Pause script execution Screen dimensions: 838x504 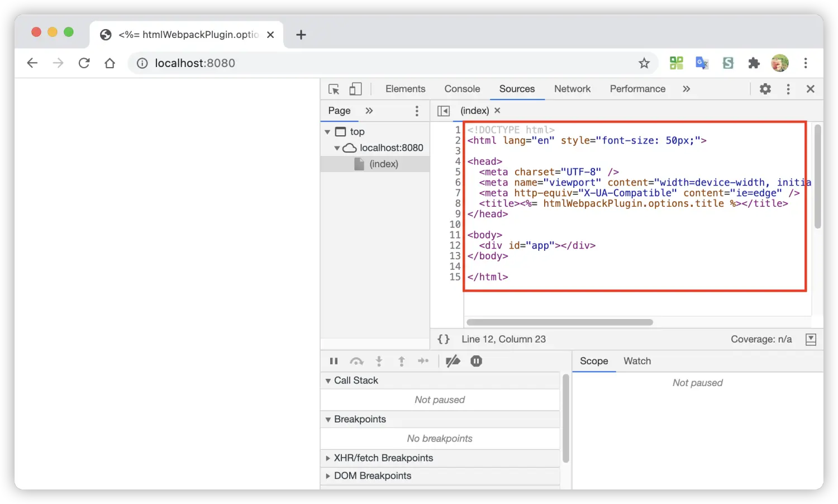(334, 361)
